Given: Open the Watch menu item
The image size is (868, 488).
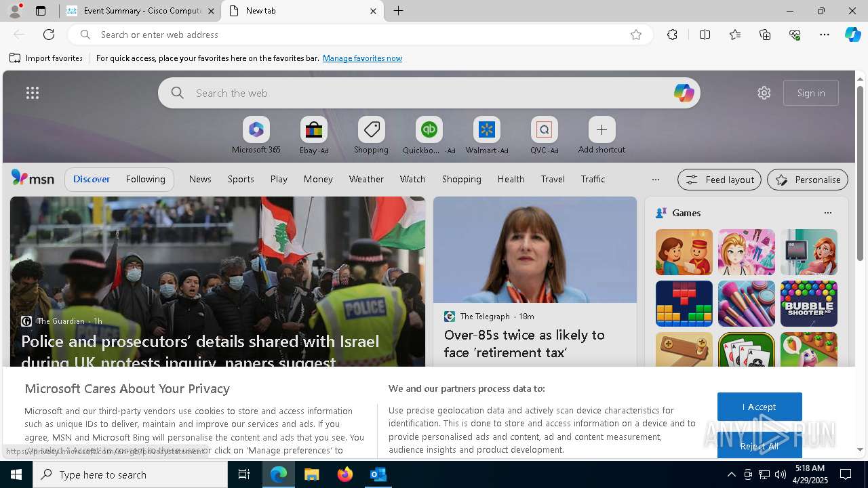Looking at the screenshot, I should point(412,179).
